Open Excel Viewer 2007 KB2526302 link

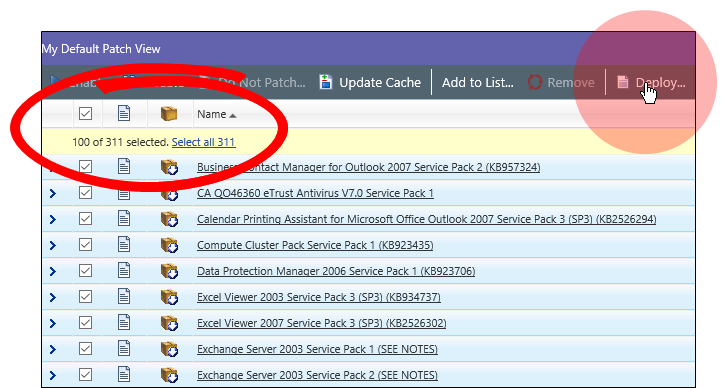[322, 323]
